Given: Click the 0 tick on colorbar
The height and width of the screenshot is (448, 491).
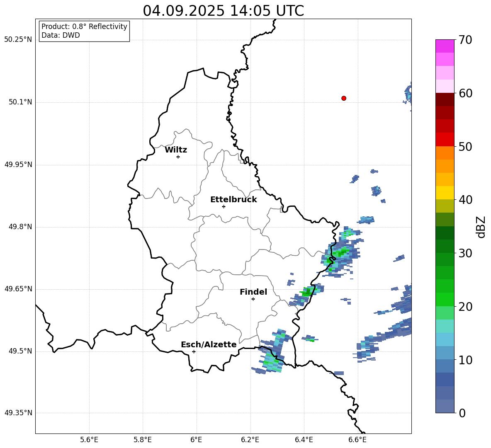Looking at the screenshot, I should click(x=462, y=413).
